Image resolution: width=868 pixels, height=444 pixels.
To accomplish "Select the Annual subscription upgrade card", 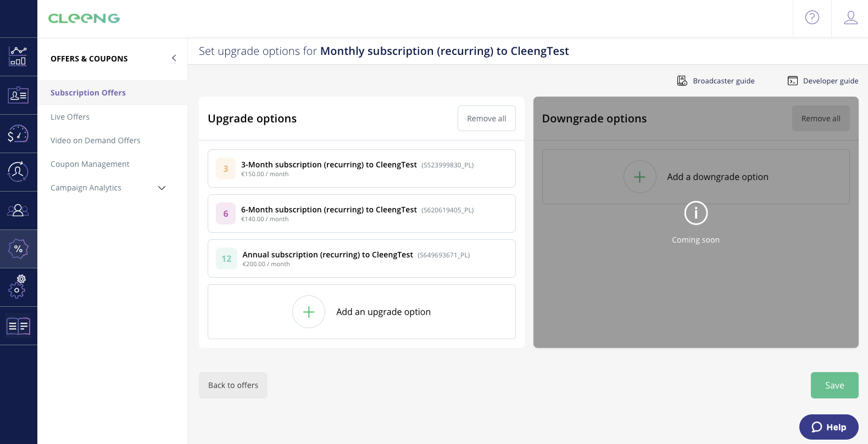I will [x=361, y=258].
